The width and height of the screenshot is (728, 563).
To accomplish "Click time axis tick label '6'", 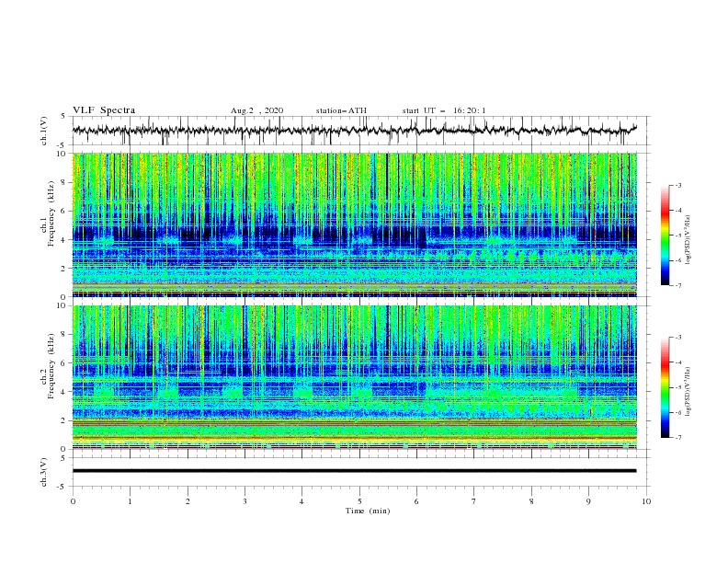I will (416, 501).
